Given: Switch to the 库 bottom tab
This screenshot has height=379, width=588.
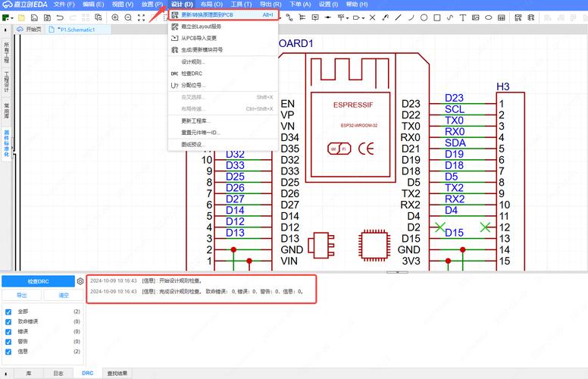Looking at the screenshot, I should tap(29, 374).
